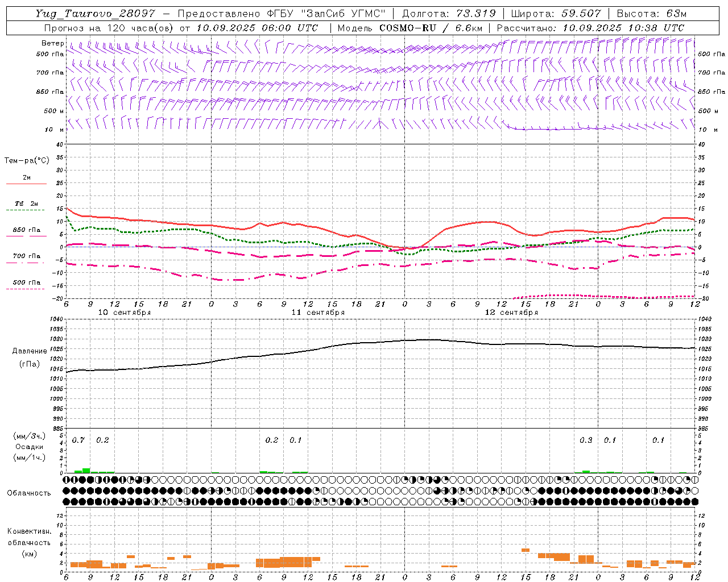Click the date label 12 сентября

(x=511, y=313)
